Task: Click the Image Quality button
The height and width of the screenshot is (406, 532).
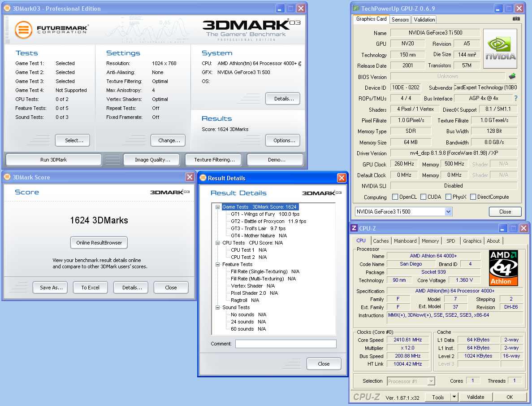Action: tap(152, 160)
